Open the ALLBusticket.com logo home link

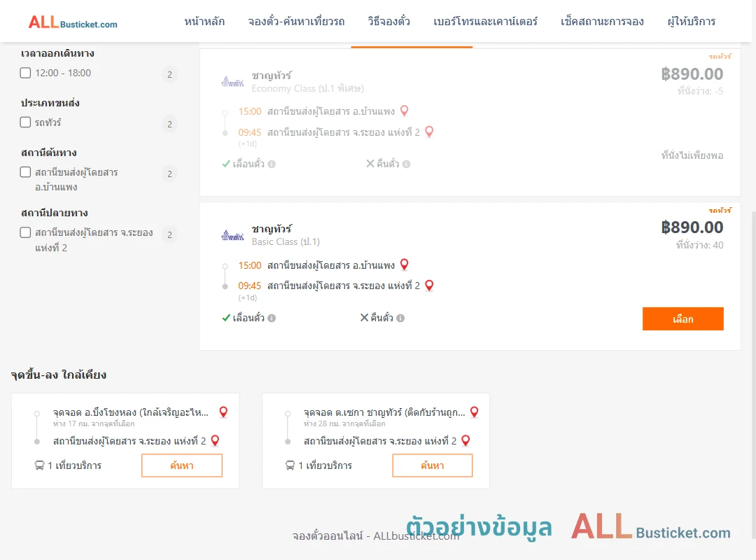pyautogui.click(x=73, y=22)
